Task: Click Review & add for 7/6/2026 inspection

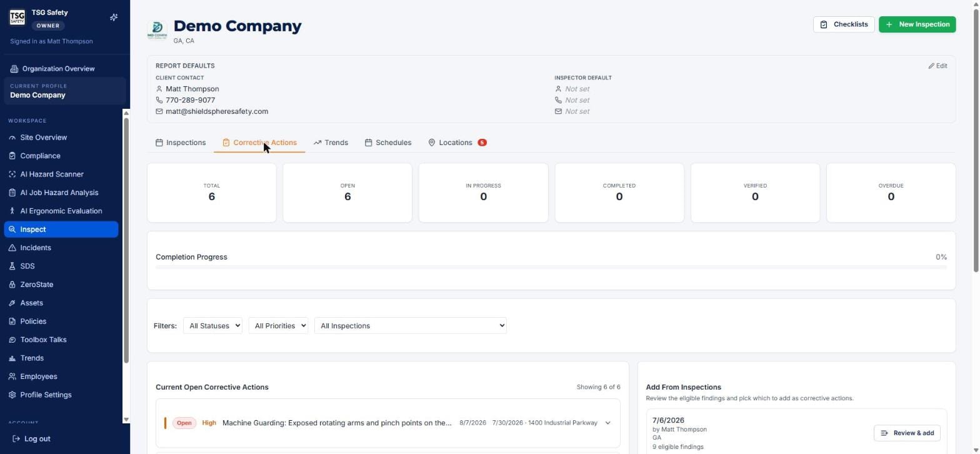Action: click(x=907, y=433)
